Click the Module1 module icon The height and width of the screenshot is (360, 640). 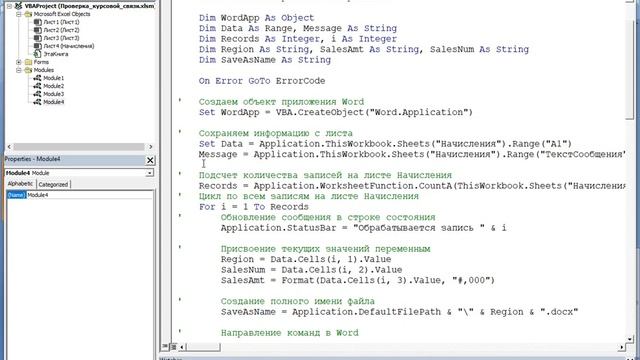(38, 78)
